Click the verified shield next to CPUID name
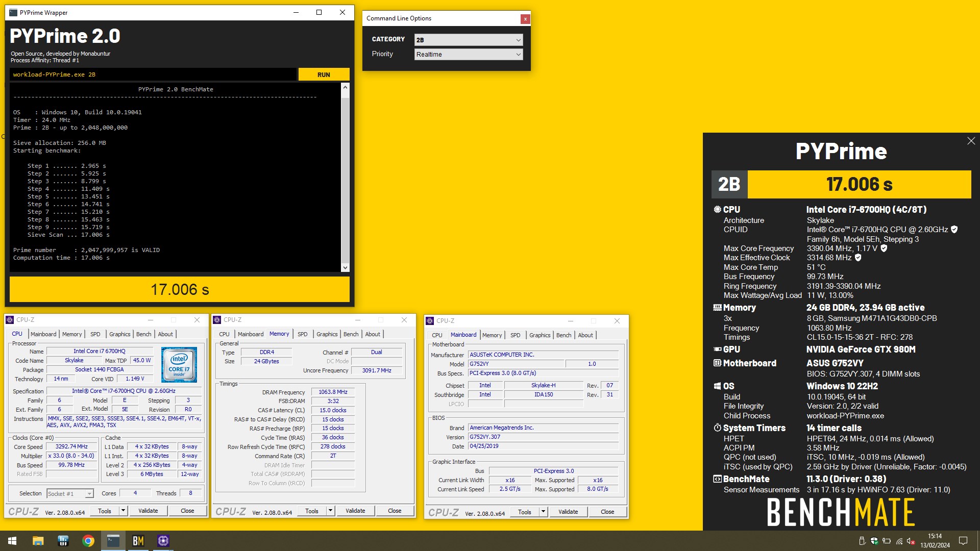 tap(954, 230)
